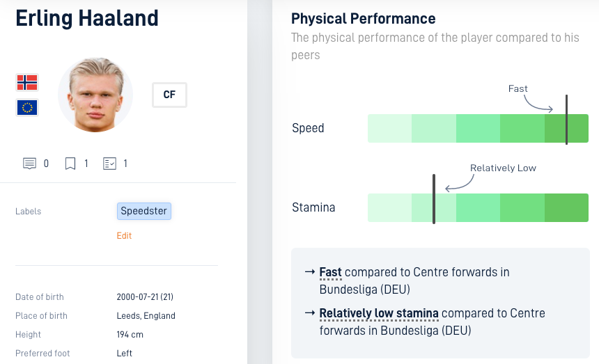Click the underlined Relatively low stamina term
This screenshot has width=599, height=364.
click(379, 313)
